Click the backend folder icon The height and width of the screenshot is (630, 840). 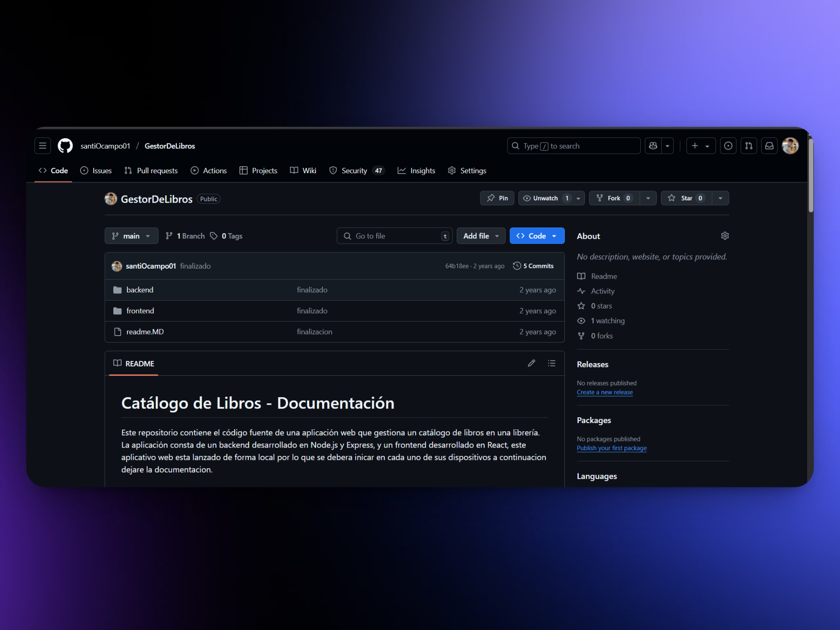tap(117, 290)
